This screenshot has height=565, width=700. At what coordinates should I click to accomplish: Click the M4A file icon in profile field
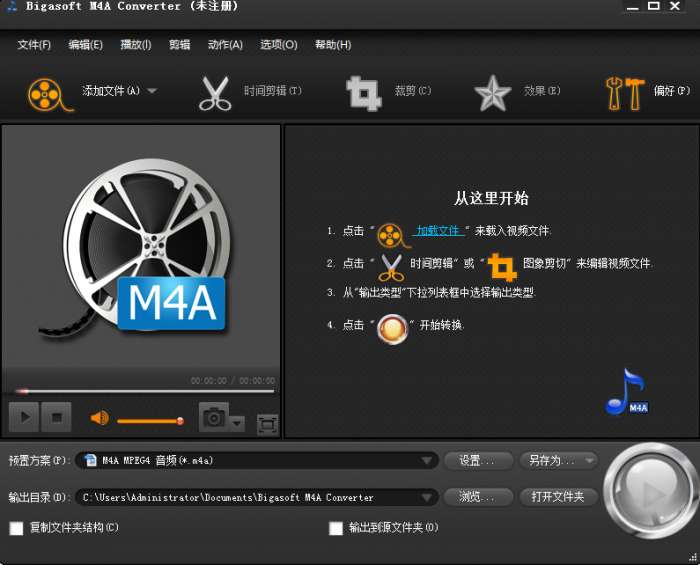pos(91,460)
